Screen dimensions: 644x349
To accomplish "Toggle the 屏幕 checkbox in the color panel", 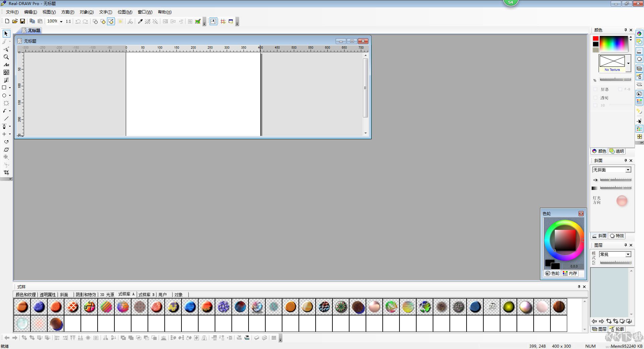I will [x=596, y=89].
